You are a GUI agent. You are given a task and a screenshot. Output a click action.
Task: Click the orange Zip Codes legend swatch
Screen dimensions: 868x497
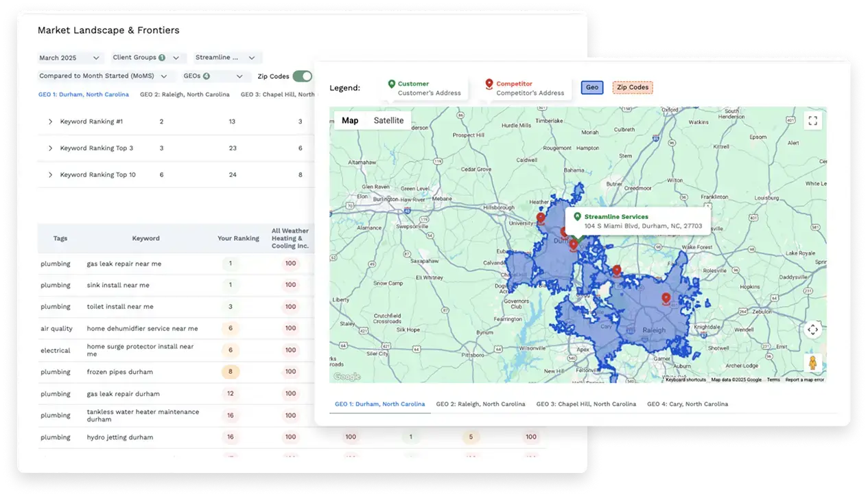pos(633,88)
